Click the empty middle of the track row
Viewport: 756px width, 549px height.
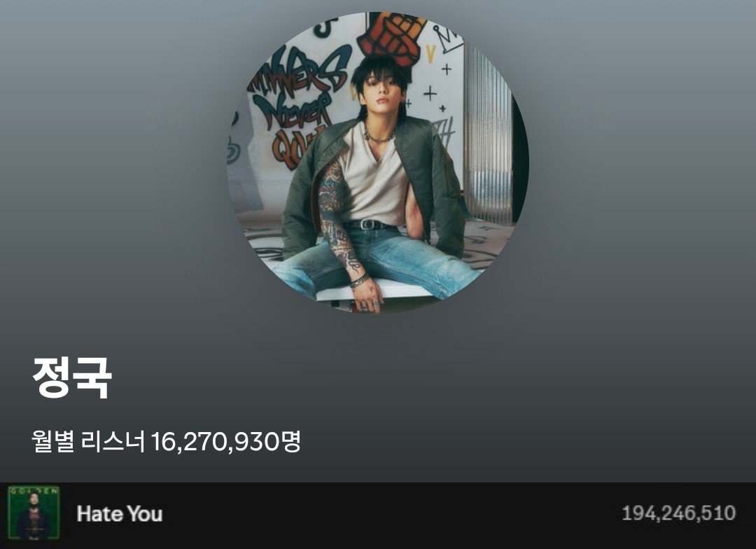pos(386,513)
